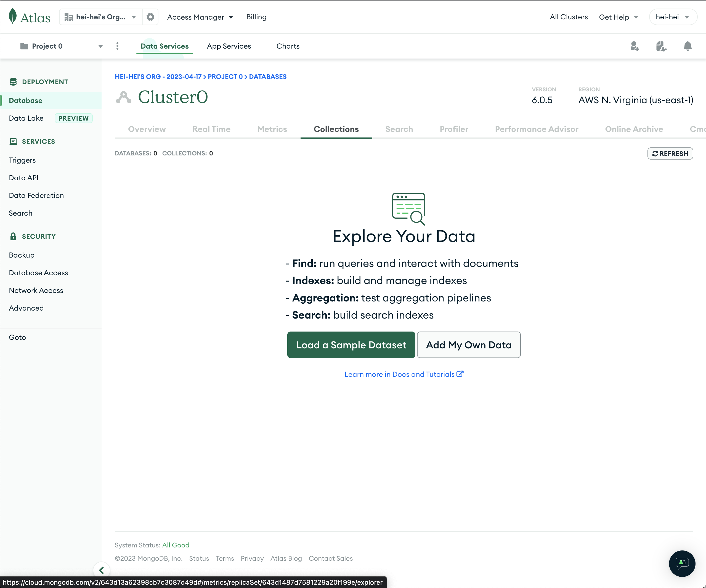
Task: Expand the Get Help menu
Action: click(619, 17)
